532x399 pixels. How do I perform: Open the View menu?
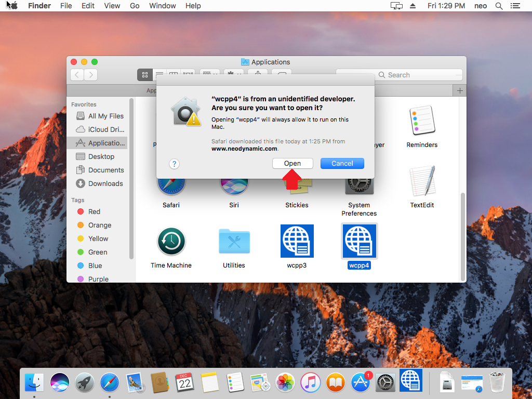tap(112, 6)
